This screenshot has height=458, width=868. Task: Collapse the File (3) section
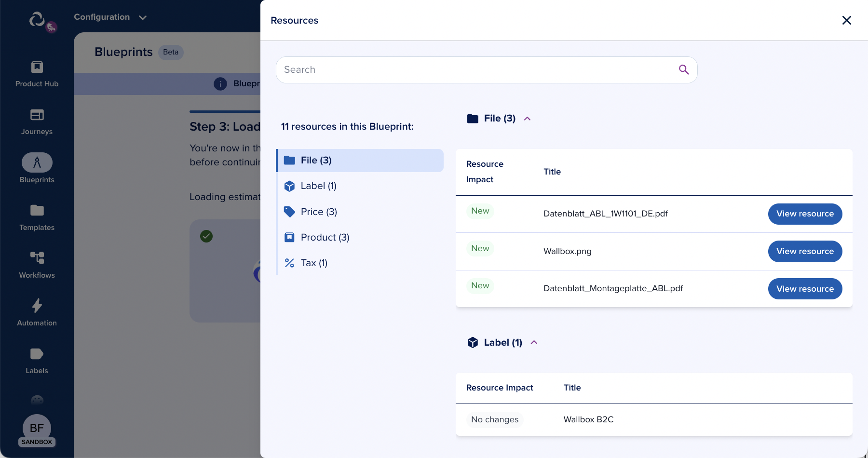point(527,119)
